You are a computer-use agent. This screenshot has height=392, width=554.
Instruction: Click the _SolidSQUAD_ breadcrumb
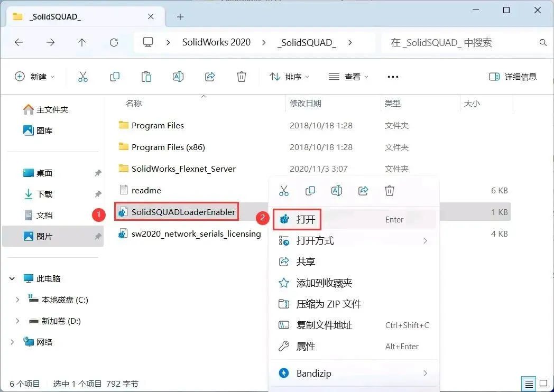[307, 43]
